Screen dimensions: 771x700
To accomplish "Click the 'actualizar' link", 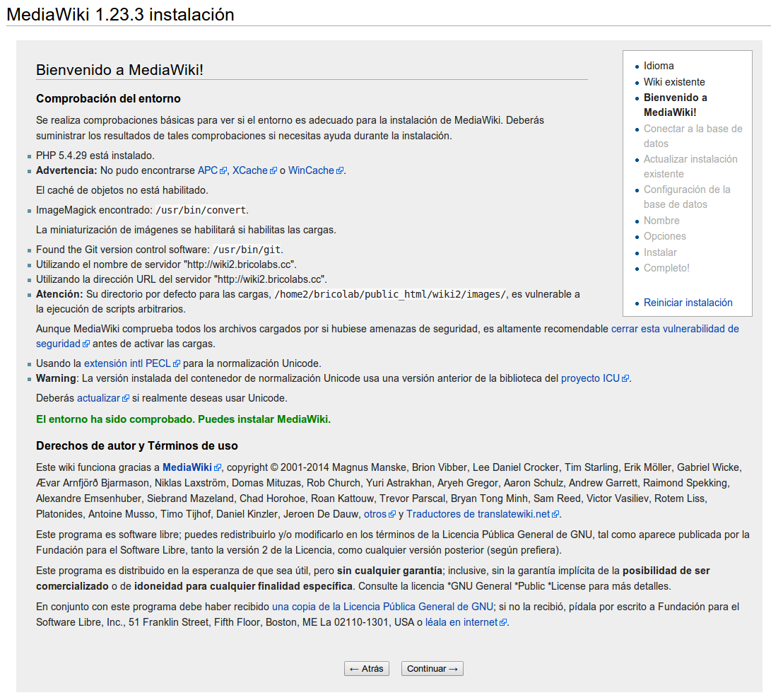I will (x=98, y=398).
